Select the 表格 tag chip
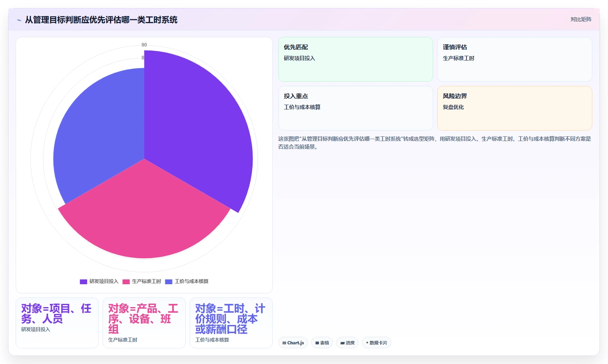The height and width of the screenshot is (364, 608). pos(322,343)
